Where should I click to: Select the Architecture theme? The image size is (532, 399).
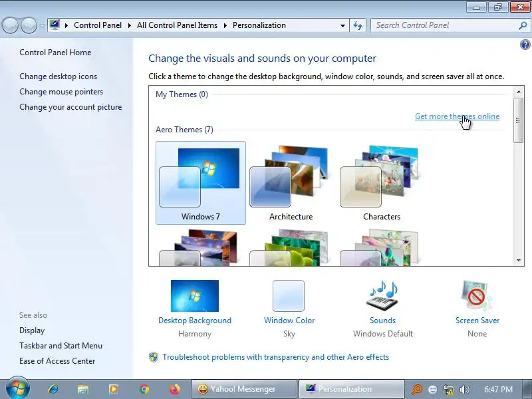[291, 182]
